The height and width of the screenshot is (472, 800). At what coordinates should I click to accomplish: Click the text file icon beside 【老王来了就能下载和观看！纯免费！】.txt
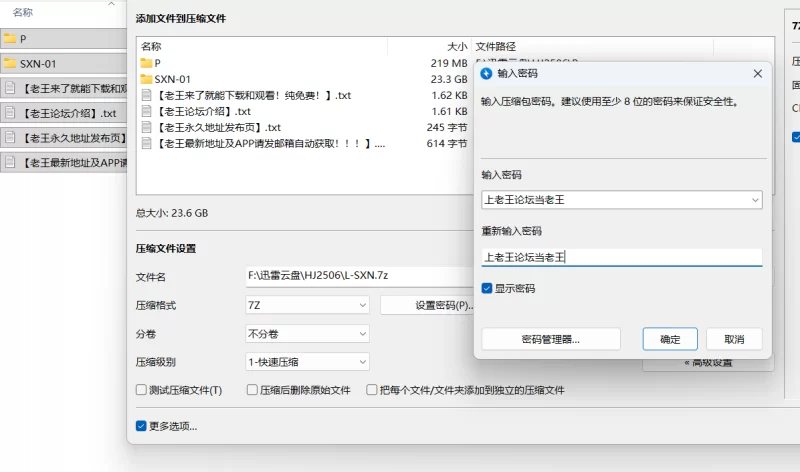pyautogui.click(x=146, y=95)
